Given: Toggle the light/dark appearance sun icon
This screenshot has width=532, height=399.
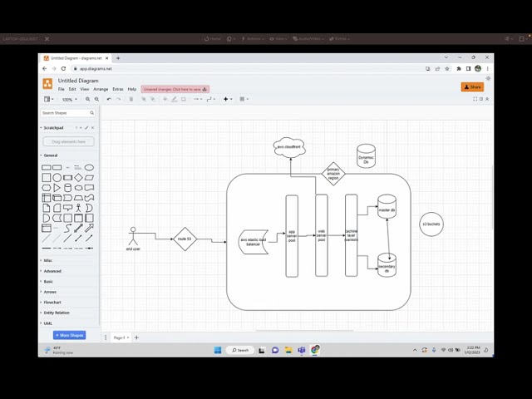Looking at the screenshot, I should [x=488, y=78].
